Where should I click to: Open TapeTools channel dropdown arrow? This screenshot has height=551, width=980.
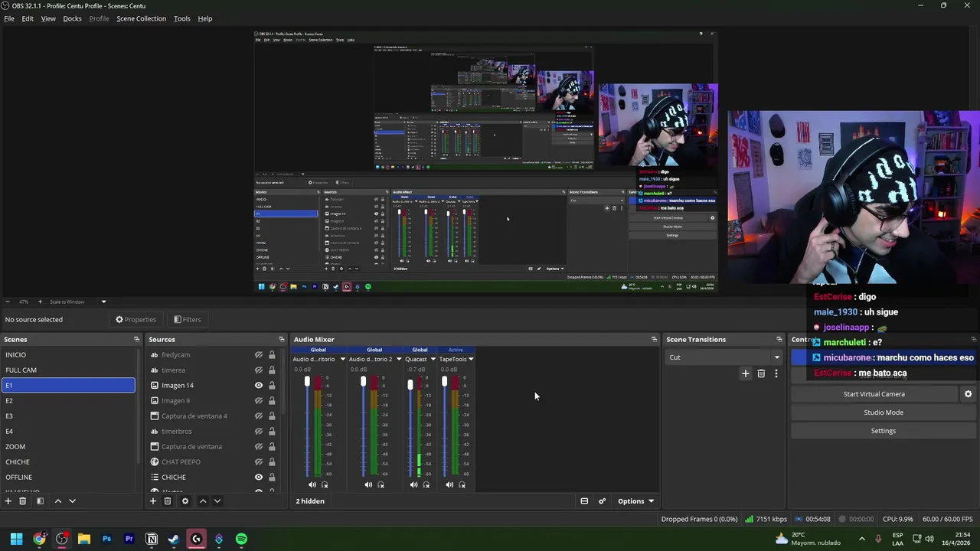pos(471,359)
